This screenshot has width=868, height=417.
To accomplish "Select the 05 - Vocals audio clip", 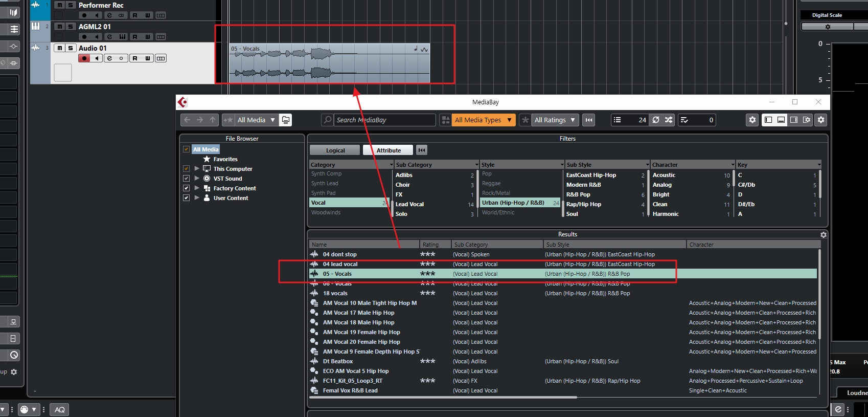I will pos(329,63).
